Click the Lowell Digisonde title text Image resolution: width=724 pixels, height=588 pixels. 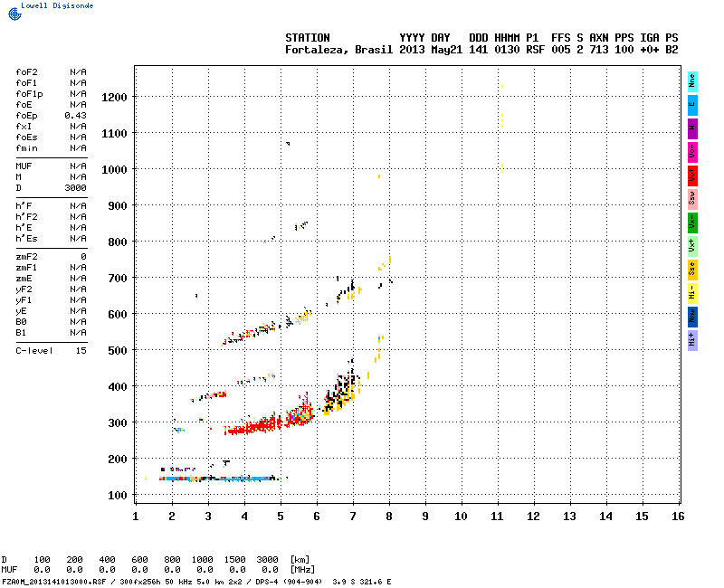point(57,5)
